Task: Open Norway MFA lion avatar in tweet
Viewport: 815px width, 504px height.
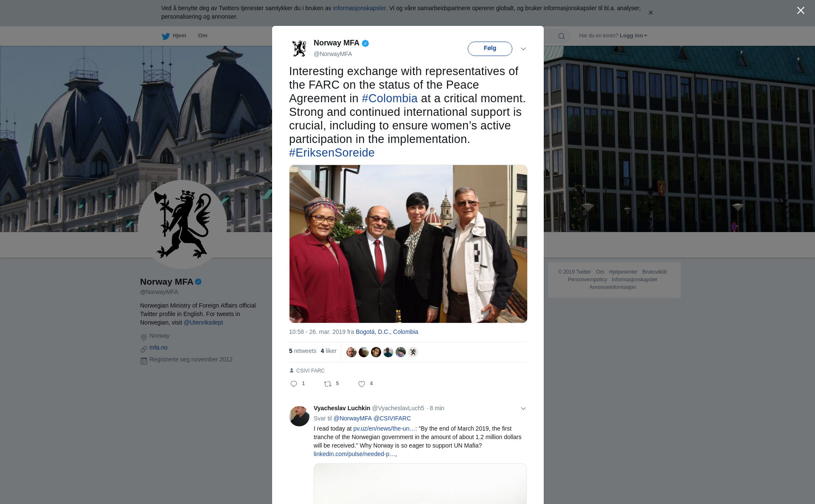Action: [x=299, y=48]
